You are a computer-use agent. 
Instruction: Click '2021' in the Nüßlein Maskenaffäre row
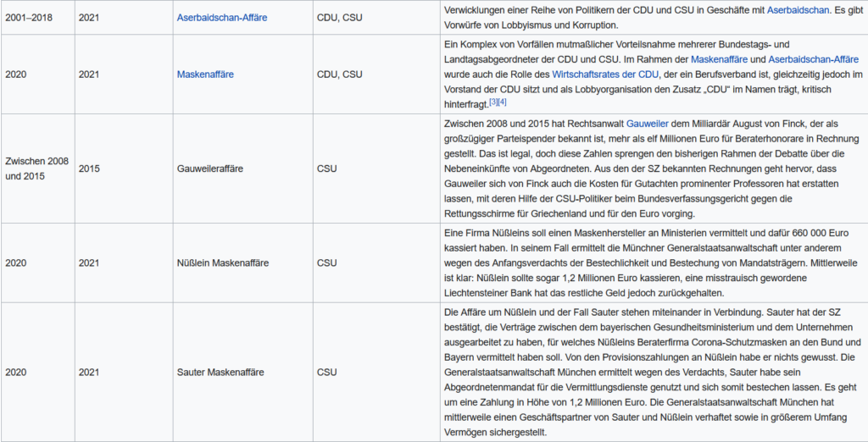pos(88,262)
